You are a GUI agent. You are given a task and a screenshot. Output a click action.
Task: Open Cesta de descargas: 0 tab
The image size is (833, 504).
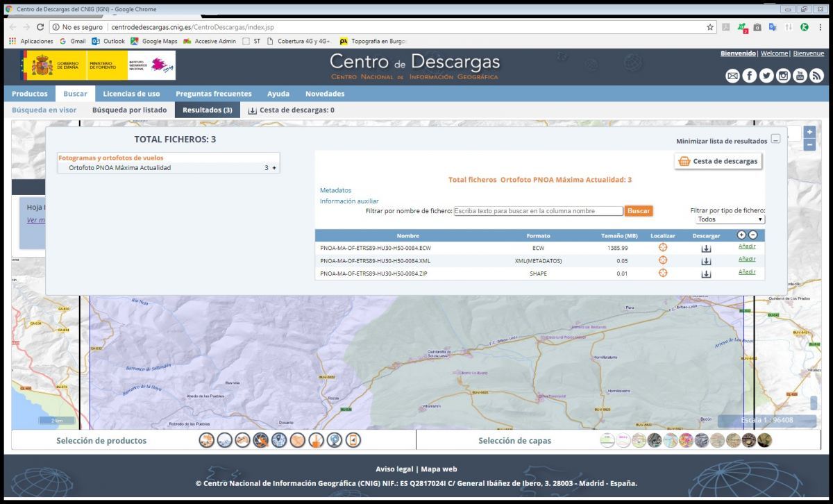(291, 110)
